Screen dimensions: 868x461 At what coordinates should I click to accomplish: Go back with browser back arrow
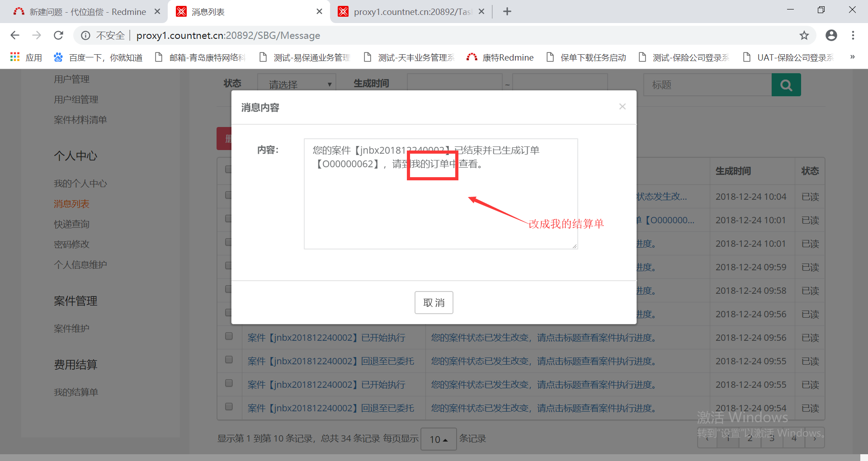click(15, 35)
